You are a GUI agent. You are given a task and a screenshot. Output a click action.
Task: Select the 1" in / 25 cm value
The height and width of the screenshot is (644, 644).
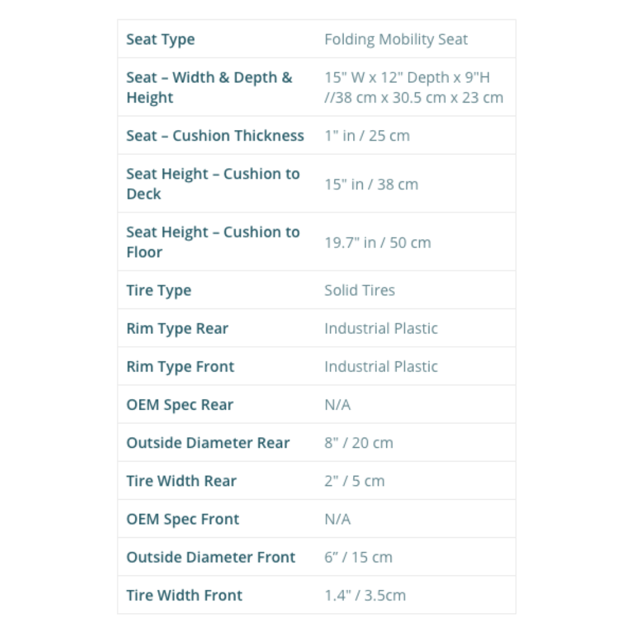[367, 135]
